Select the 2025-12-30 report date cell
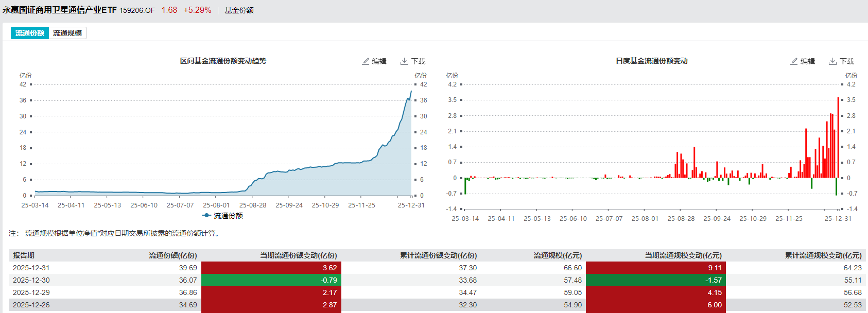Image resolution: width=868 pixels, height=313 pixels. point(31,280)
